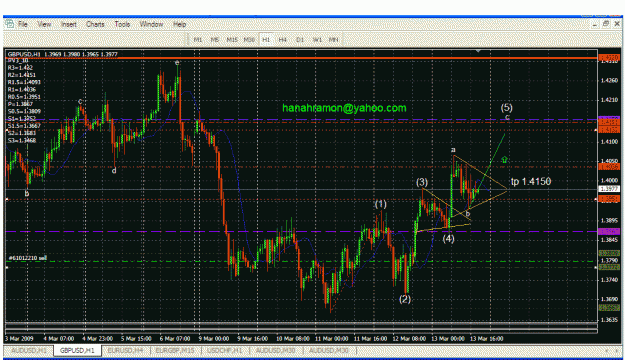
Task: Select the green up arrow on chart
Action: point(504,159)
